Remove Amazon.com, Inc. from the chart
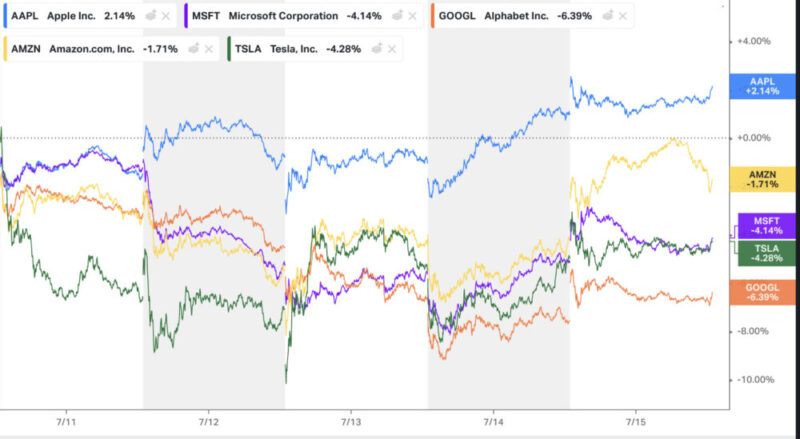Image resolution: width=800 pixels, height=439 pixels. 206,48
